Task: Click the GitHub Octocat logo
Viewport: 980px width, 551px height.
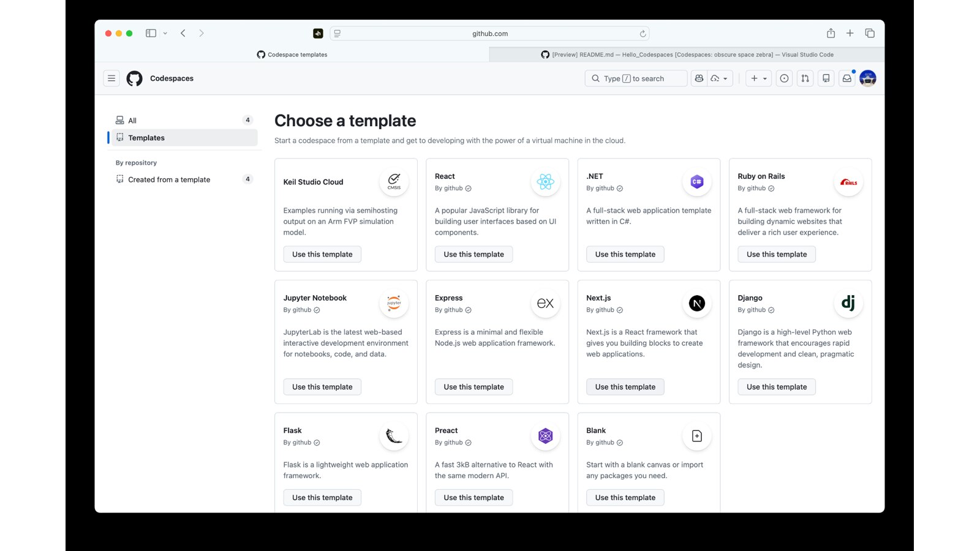Action: [134, 78]
